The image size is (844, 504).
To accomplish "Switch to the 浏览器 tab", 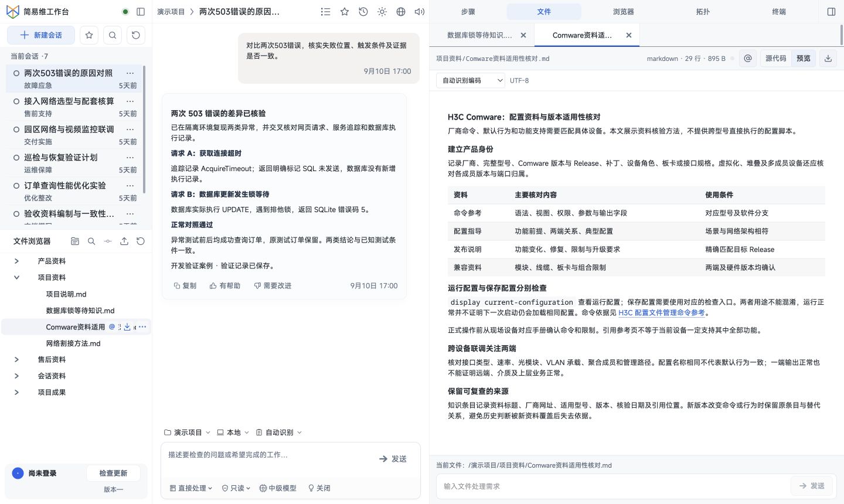I will [x=623, y=12].
